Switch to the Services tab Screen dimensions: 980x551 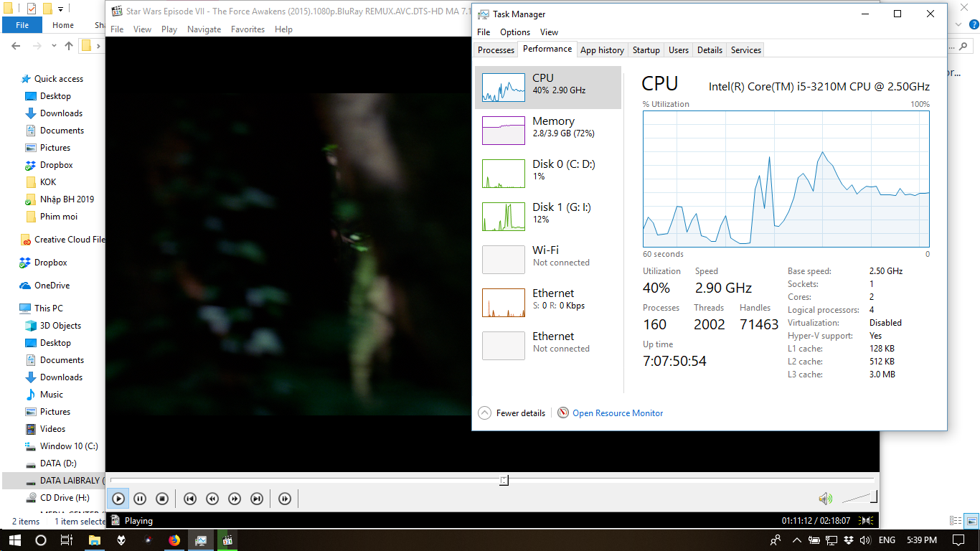pyautogui.click(x=745, y=50)
